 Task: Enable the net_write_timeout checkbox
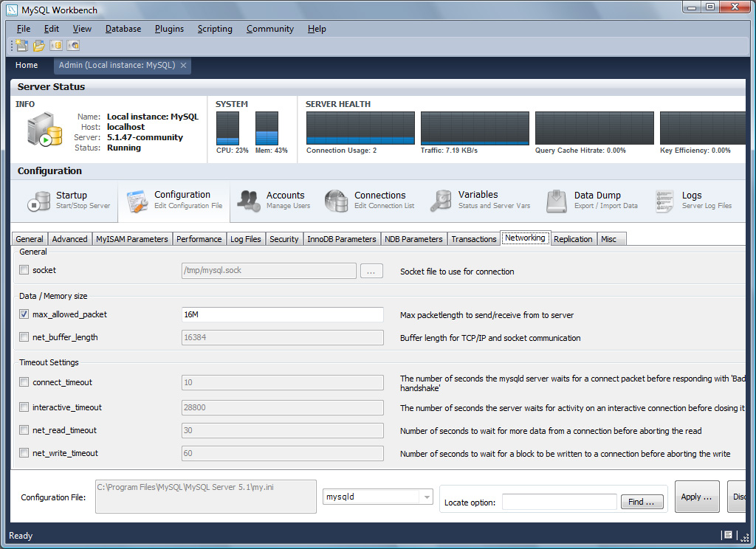(24, 453)
